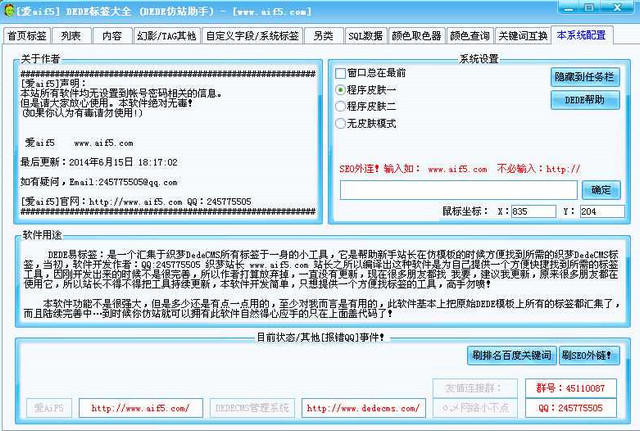This screenshot has width=640, height=431.
Task: Open the http://www.aif5.com/ link box
Action: 140,408
